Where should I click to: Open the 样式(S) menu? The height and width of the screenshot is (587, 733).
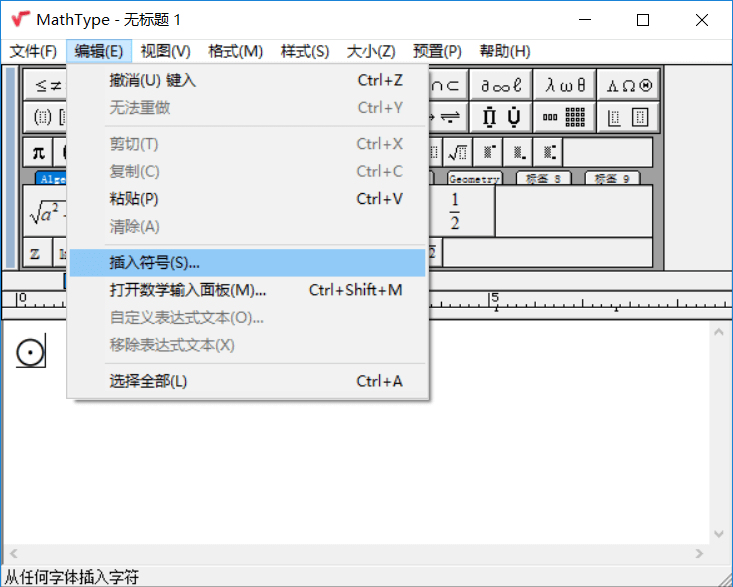[304, 51]
